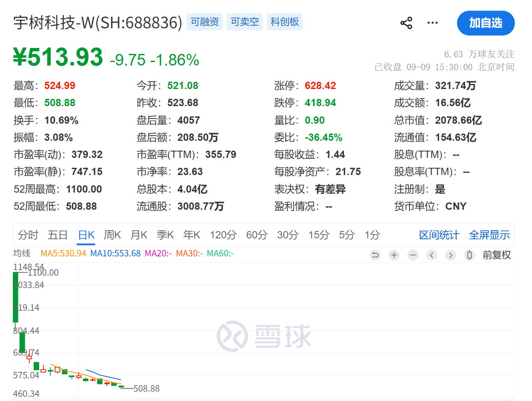The image size is (532, 401).
Task: Click the 流通股 value 3008.77万
Action: pos(201,206)
